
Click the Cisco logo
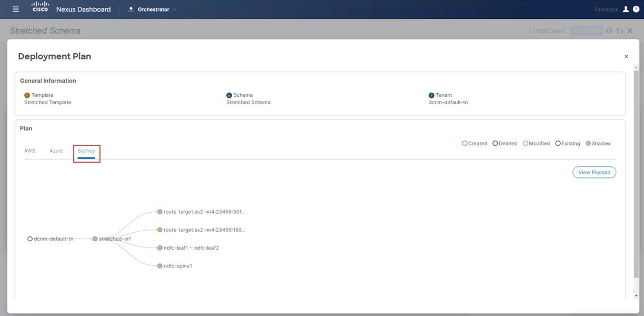tap(40, 7)
